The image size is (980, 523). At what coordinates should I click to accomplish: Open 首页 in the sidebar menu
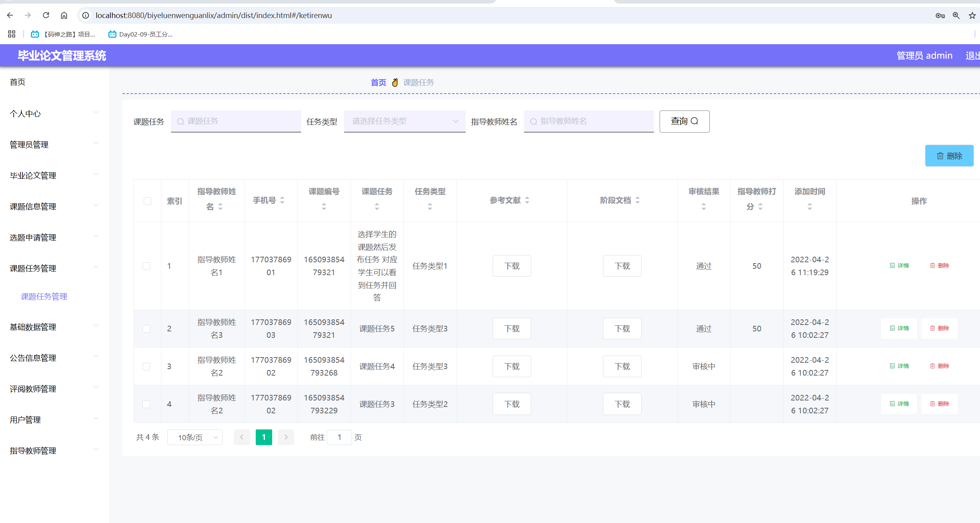click(x=18, y=82)
